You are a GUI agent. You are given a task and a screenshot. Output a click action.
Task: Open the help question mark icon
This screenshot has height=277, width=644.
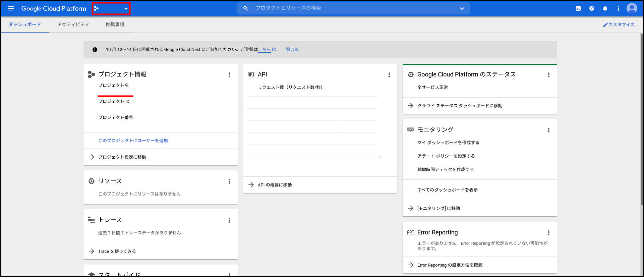(592, 8)
